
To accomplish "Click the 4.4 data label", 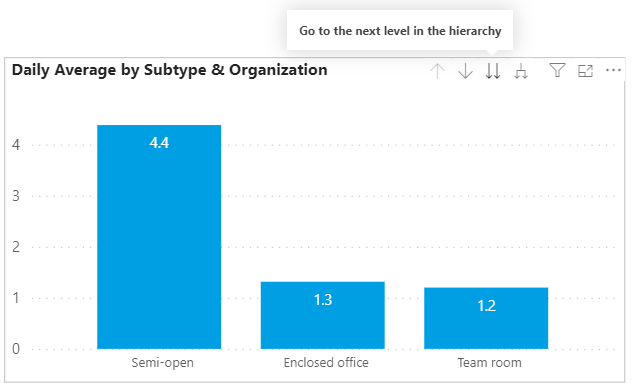I will [159, 142].
